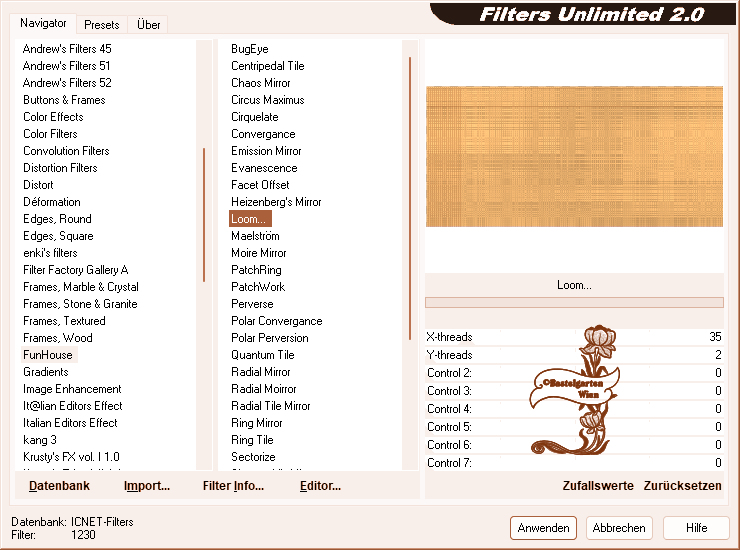Choose the Circus Maximus filter
The image size is (740, 550).
(268, 100)
